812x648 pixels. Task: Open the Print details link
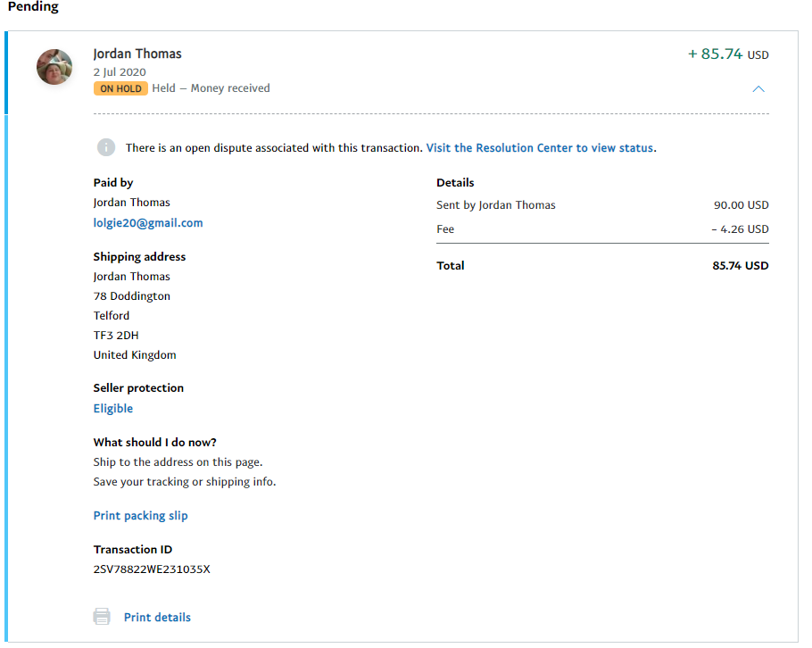157,618
